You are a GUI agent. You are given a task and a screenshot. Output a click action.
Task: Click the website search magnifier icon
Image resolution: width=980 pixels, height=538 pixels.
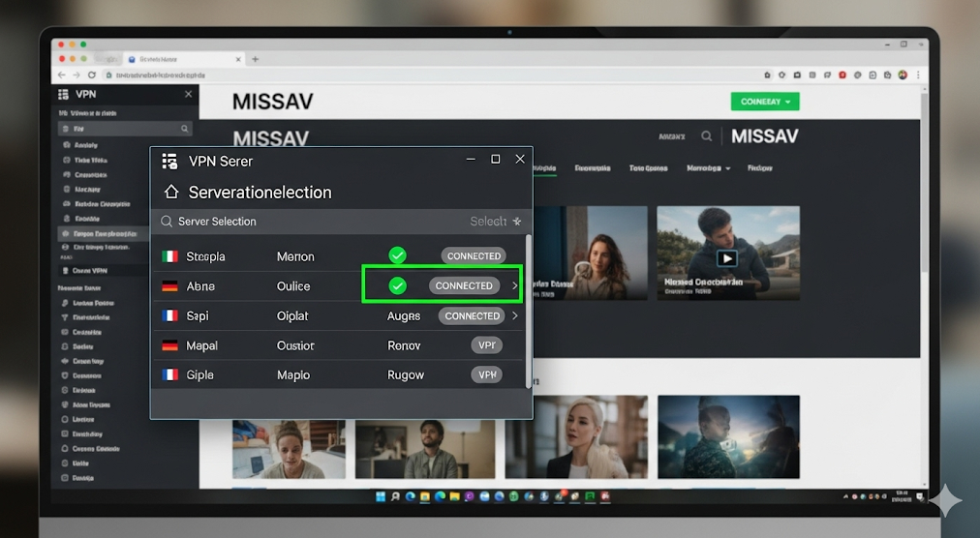(x=707, y=136)
